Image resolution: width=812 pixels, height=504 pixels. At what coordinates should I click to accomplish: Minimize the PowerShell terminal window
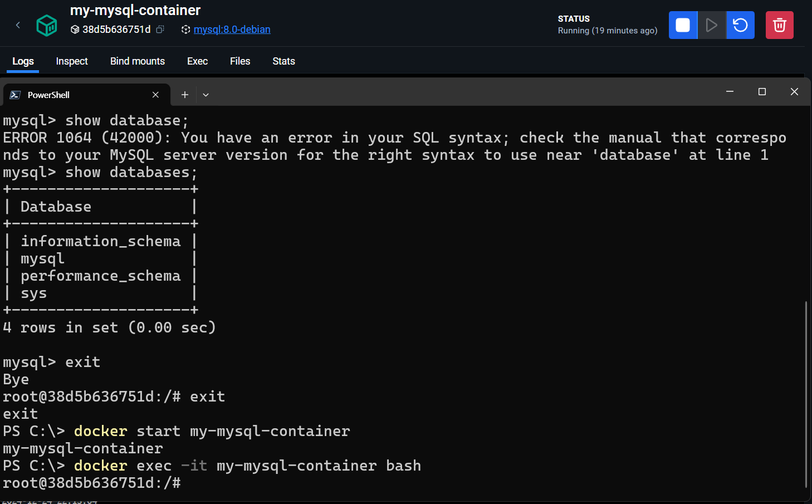point(730,91)
